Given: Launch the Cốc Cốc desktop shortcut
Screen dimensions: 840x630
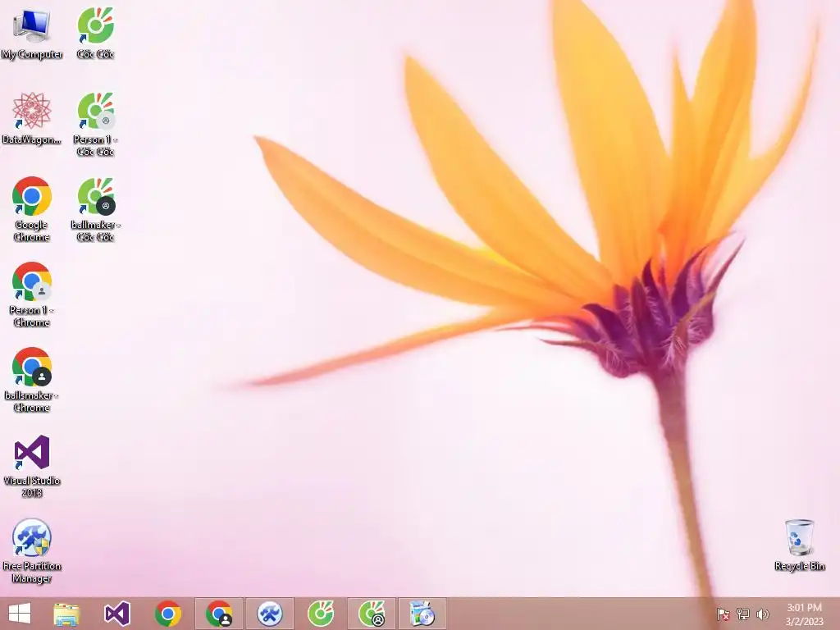Looking at the screenshot, I should pos(95,33).
